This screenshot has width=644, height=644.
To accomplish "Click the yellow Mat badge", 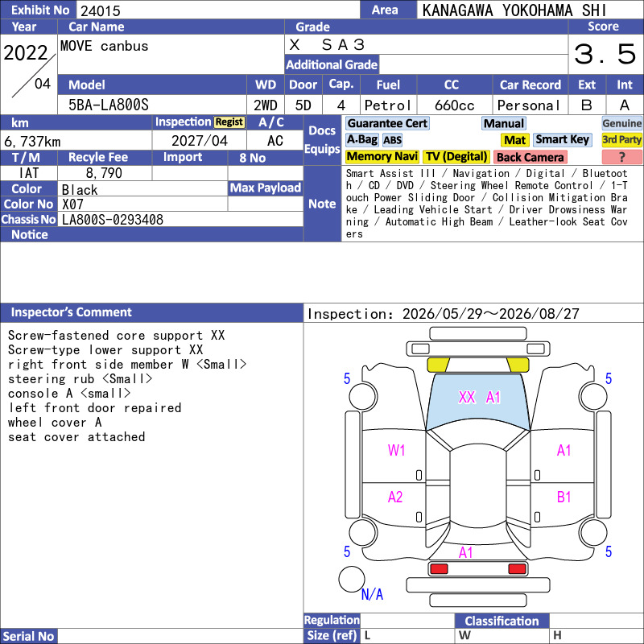I will [514, 140].
